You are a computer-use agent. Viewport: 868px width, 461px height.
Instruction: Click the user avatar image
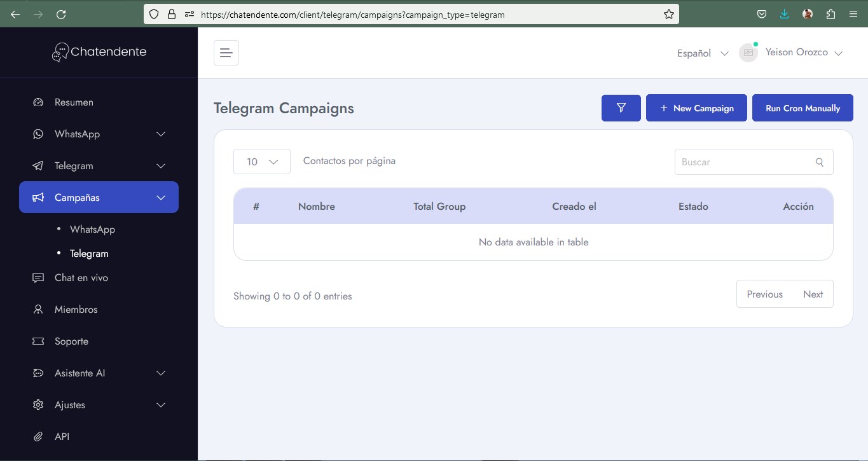point(748,53)
